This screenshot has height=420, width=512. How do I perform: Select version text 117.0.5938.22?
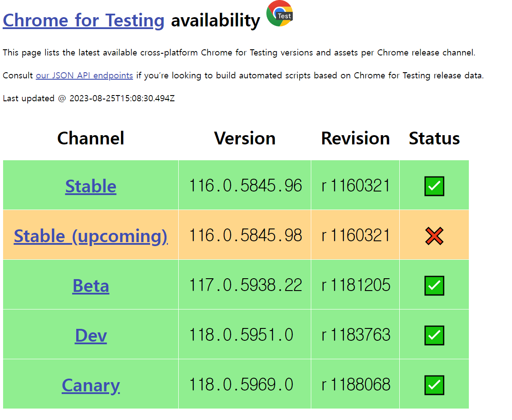[x=245, y=285]
